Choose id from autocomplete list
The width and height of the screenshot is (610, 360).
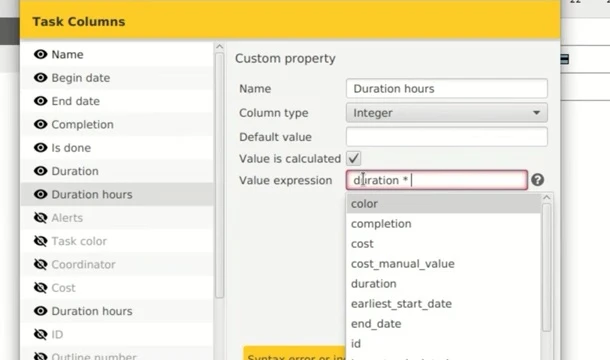(443, 344)
